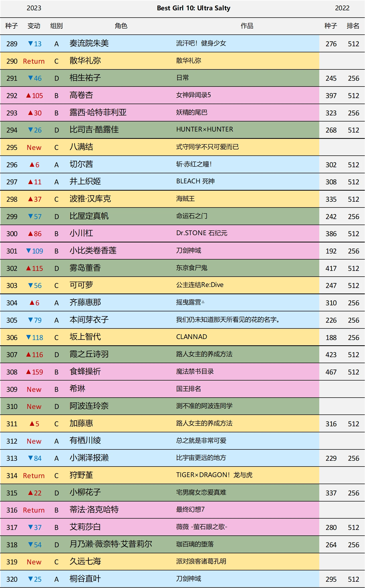Viewport: 365px width, 588px height.
Task: Select work title '测不准的阿波连同学'
Action: 204,406
